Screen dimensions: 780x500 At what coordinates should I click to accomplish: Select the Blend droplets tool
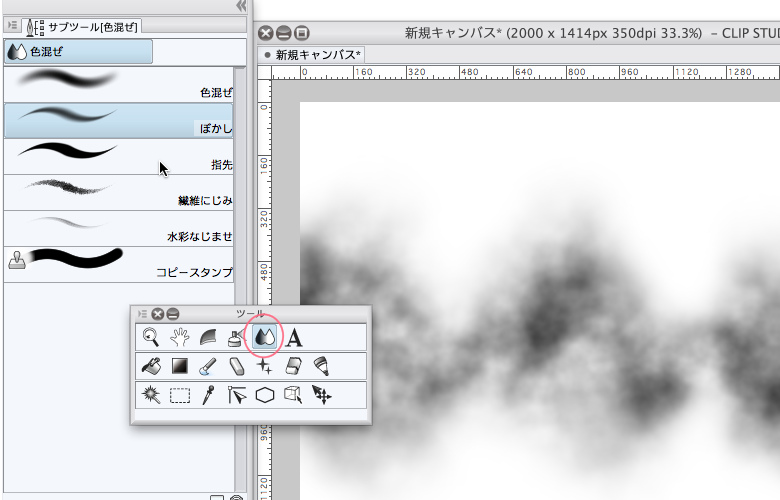[x=264, y=337]
